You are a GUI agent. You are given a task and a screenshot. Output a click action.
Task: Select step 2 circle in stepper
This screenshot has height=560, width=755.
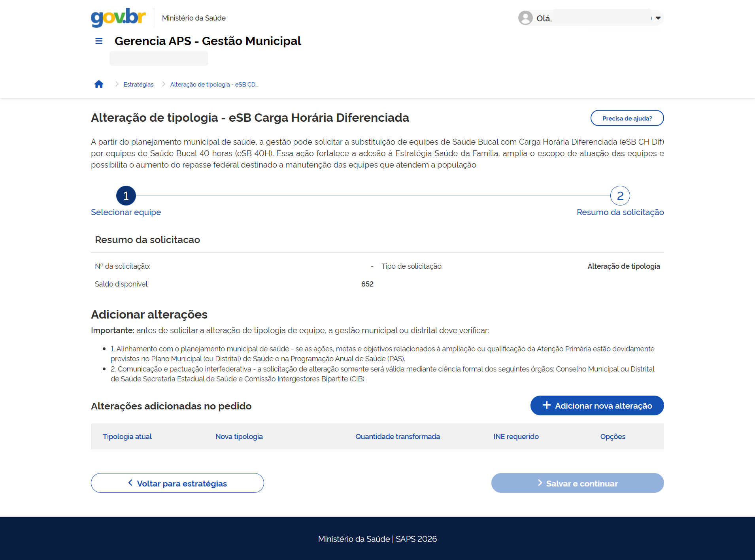(x=620, y=196)
